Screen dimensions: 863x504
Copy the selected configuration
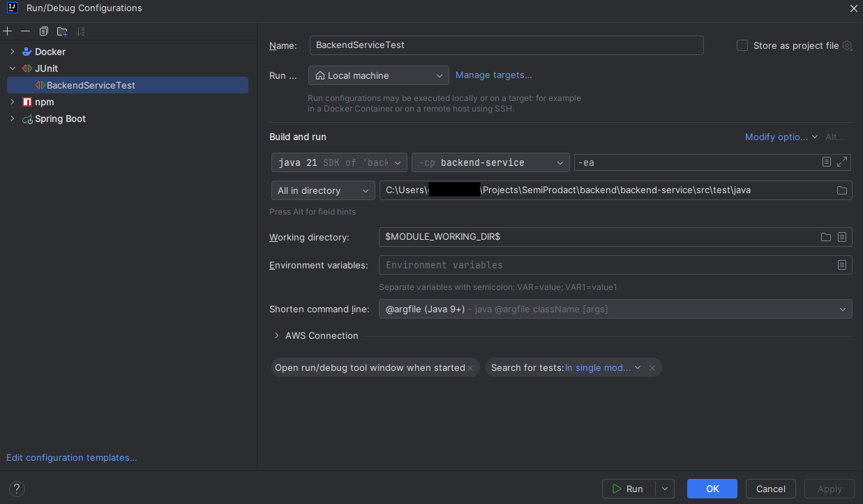tap(44, 31)
